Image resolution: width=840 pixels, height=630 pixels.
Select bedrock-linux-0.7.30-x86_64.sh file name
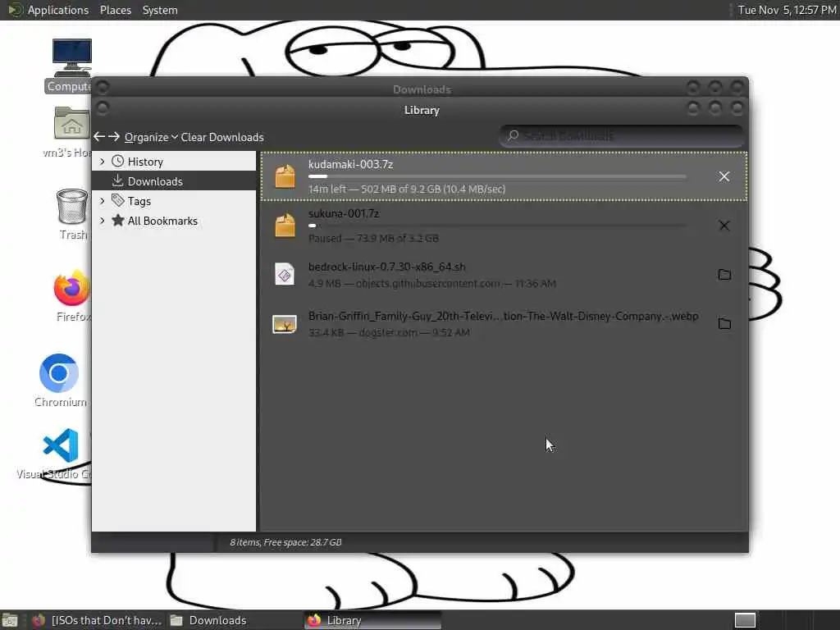click(x=387, y=267)
